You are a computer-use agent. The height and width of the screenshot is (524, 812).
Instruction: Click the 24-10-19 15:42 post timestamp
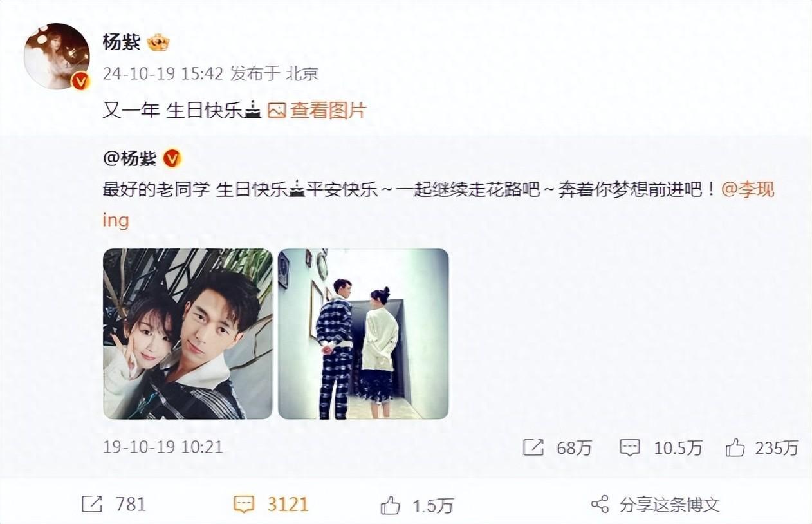pyautogui.click(x=163, y=74)
